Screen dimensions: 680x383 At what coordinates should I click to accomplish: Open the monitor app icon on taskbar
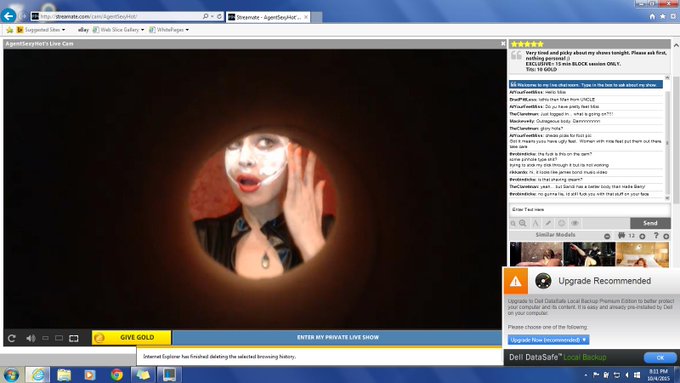point(169,375)
